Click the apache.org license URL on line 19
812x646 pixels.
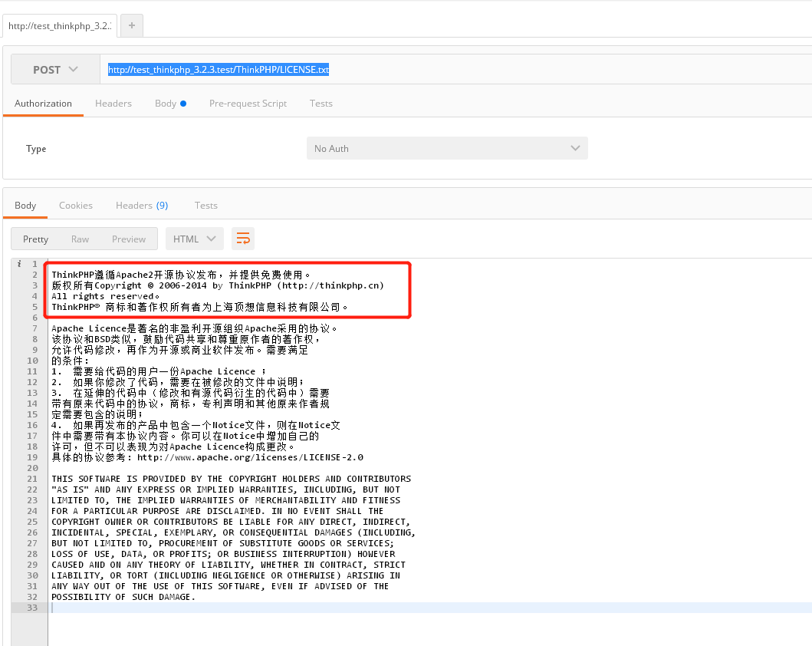pos(250,457)
